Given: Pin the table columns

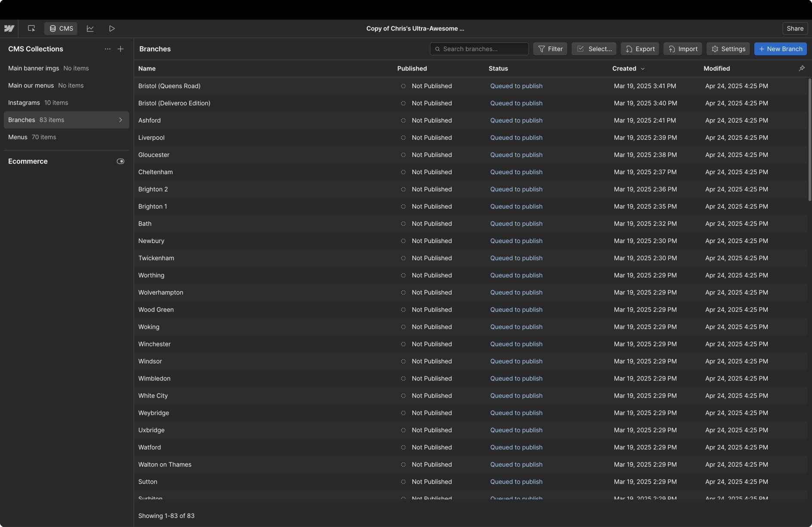Looking at the screenshot, I should 802,68.
